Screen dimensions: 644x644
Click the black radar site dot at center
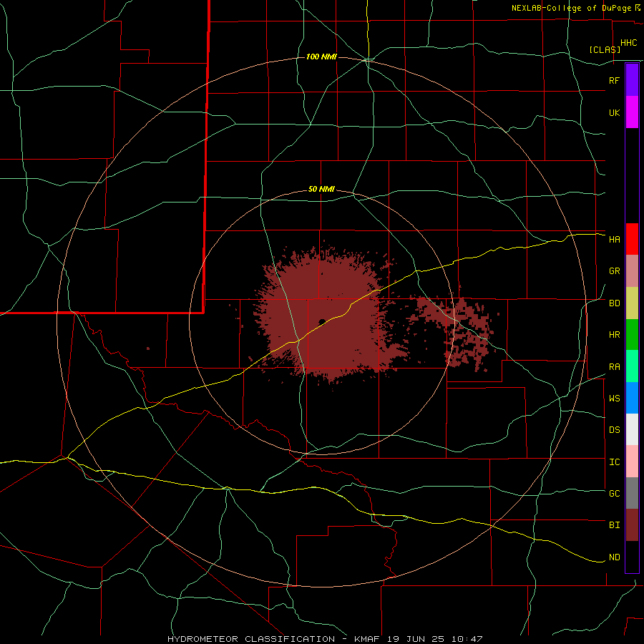point(322,321)
